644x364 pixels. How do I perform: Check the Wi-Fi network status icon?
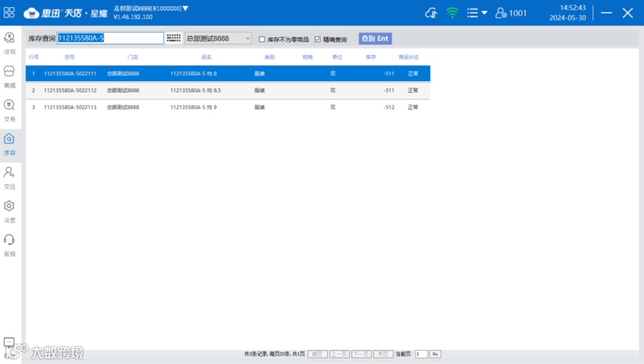click(452, 13)
